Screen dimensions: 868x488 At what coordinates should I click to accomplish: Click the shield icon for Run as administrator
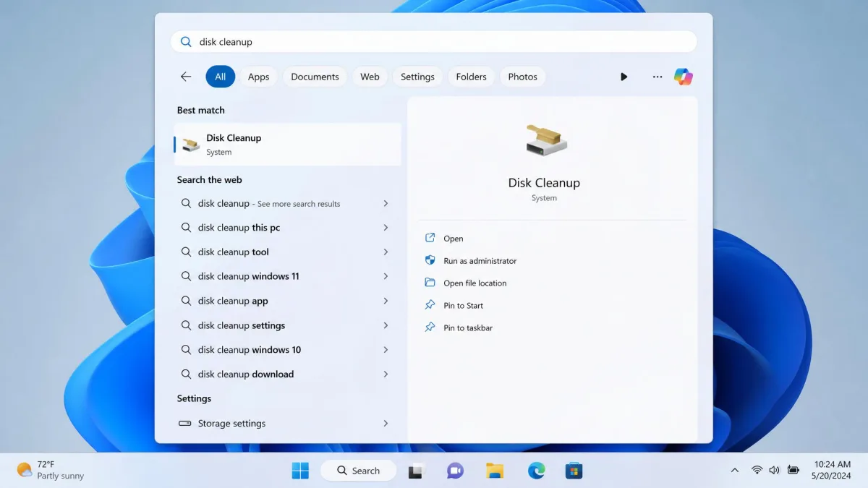pos(430,260)
